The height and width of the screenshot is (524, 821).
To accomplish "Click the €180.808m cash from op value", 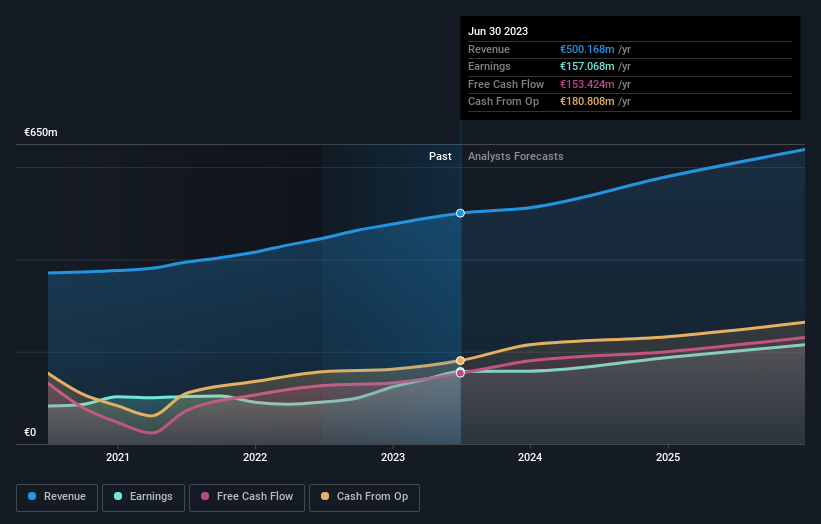I will pos(587,102).
